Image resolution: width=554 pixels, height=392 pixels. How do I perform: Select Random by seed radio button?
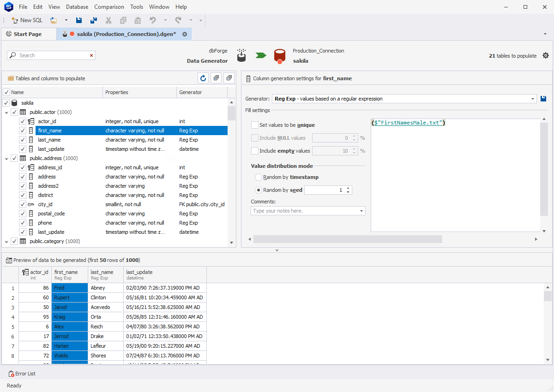[259, 190]
